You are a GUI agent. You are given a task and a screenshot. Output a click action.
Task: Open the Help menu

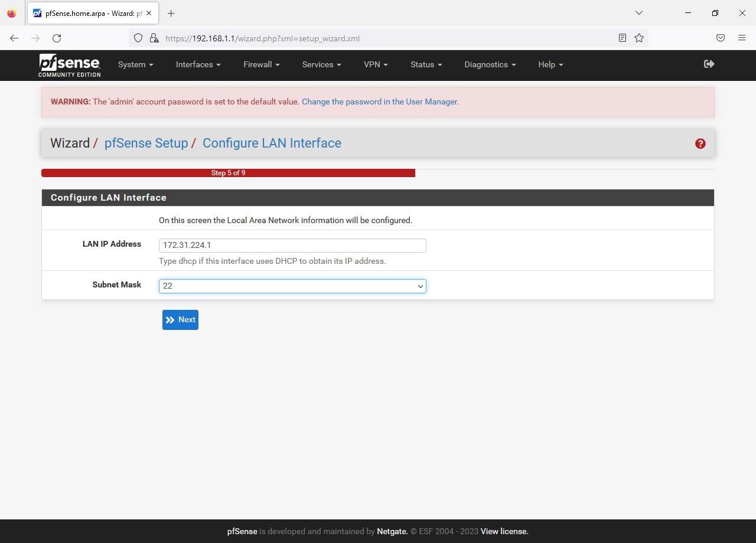(x=551, y=64)
